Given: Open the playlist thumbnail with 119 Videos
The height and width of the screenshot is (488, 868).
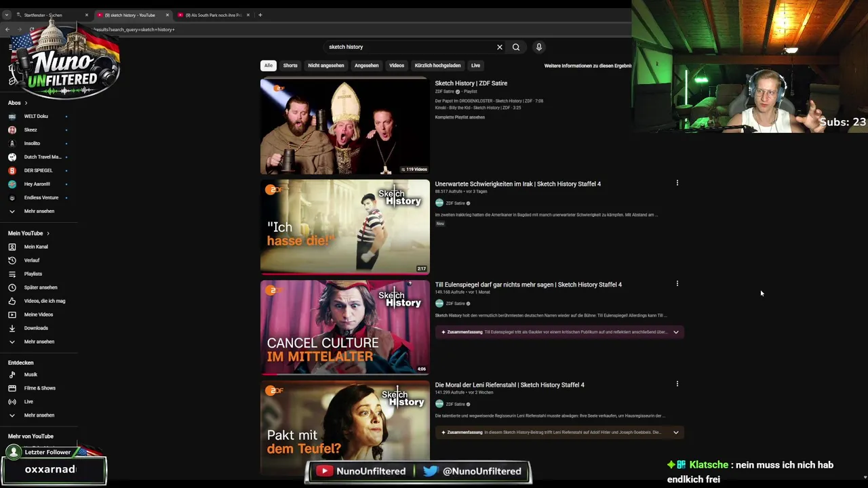Looking at the screenshot, I should (344, 126).
